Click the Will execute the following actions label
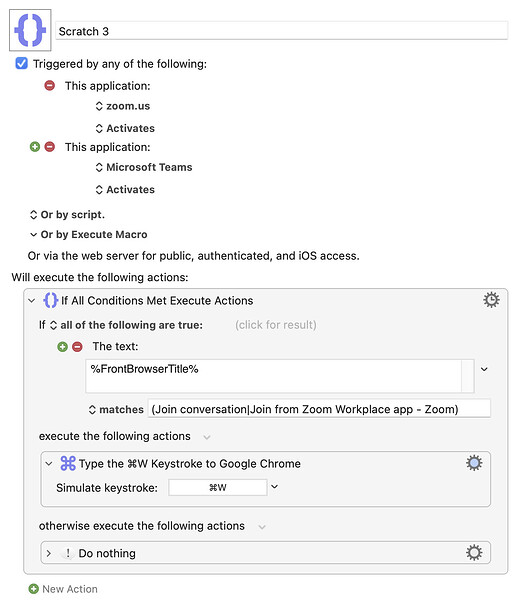Screen dimensions: 517x603 tap(100, 277)
